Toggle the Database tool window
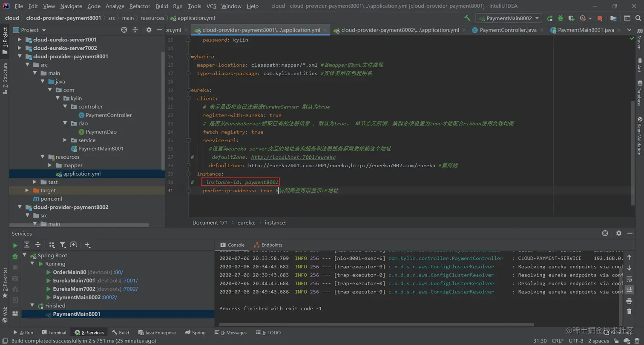The height and width of the screenshot is (345, 644). [x=639, y=93]
